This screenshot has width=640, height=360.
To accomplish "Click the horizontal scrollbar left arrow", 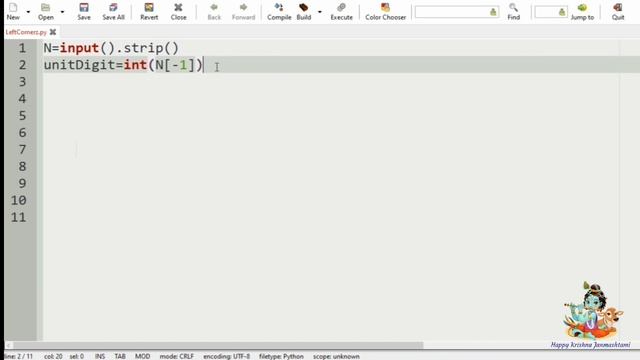I will click(x=8, y=345).
